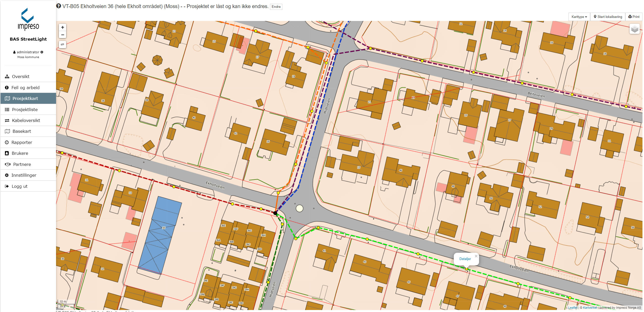Click Endre next to project title
Viewport: 644px width, 312px height.
point(276,7)
